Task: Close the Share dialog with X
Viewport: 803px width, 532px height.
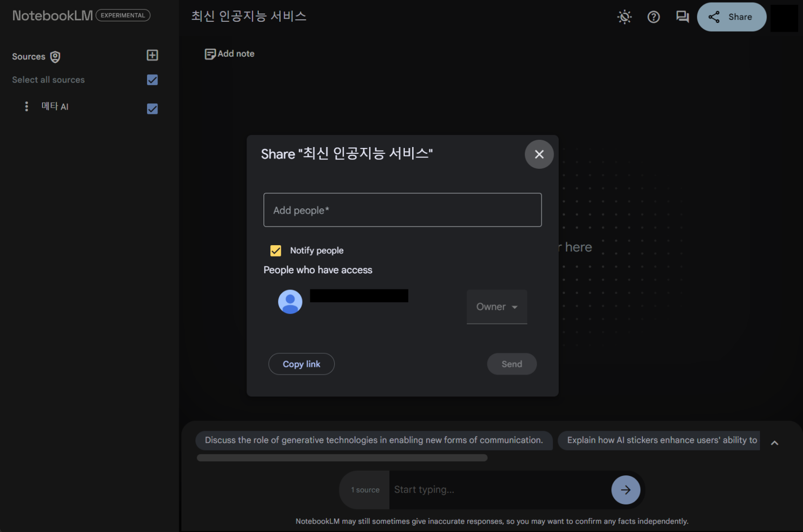Action: click(539, 154)
